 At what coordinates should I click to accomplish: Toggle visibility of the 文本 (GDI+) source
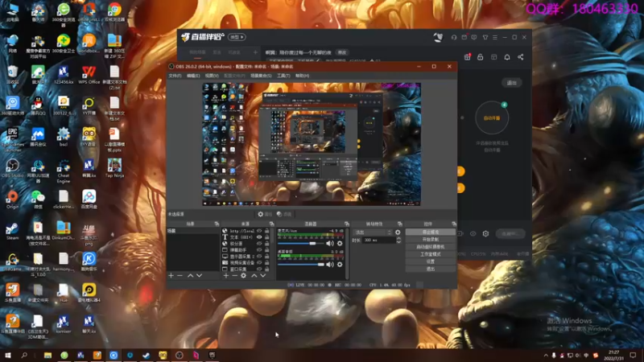[259, 237]
